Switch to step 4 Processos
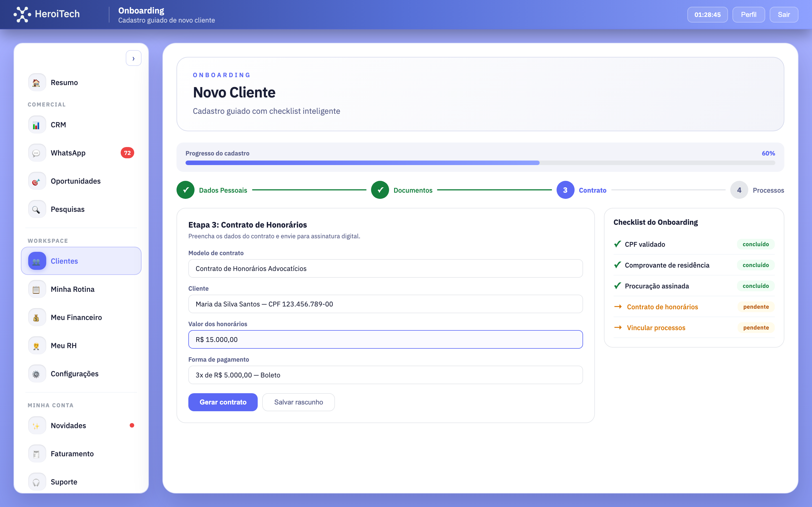 point(740,190)
